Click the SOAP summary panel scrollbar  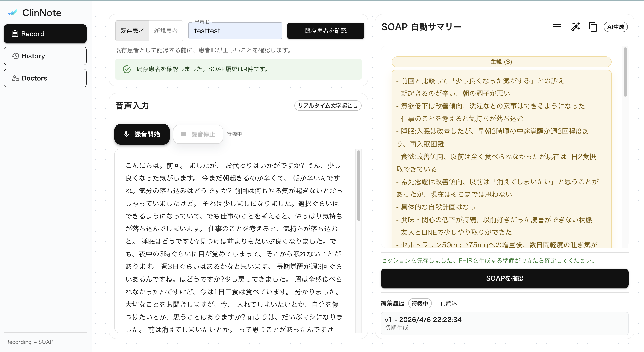[625, 72]
